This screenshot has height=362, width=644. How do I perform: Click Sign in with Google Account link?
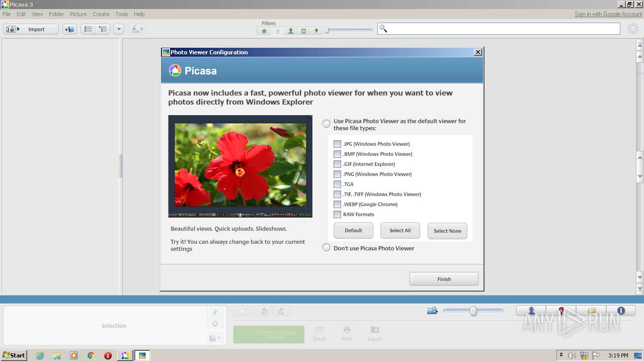pyautogui.click(x=608, y=14)
